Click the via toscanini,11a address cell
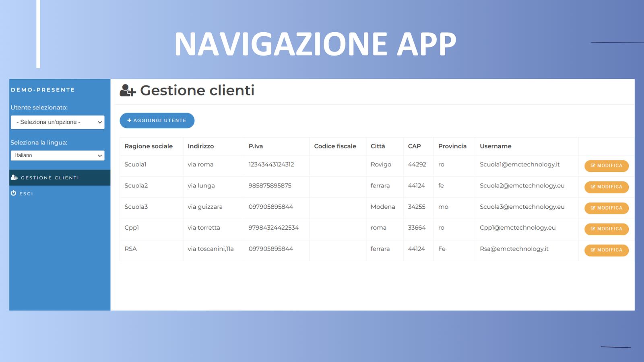The height and width of the screenshot is (362, 644). [211, 249]
